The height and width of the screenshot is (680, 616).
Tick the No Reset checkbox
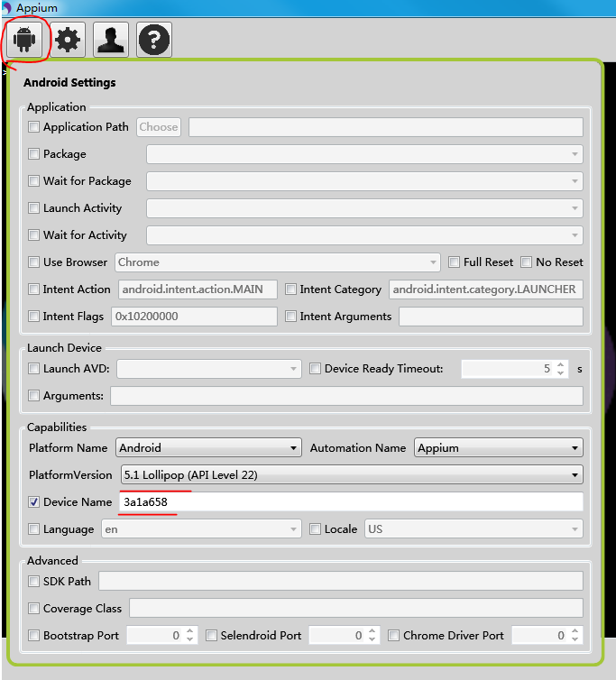point(526,262)
